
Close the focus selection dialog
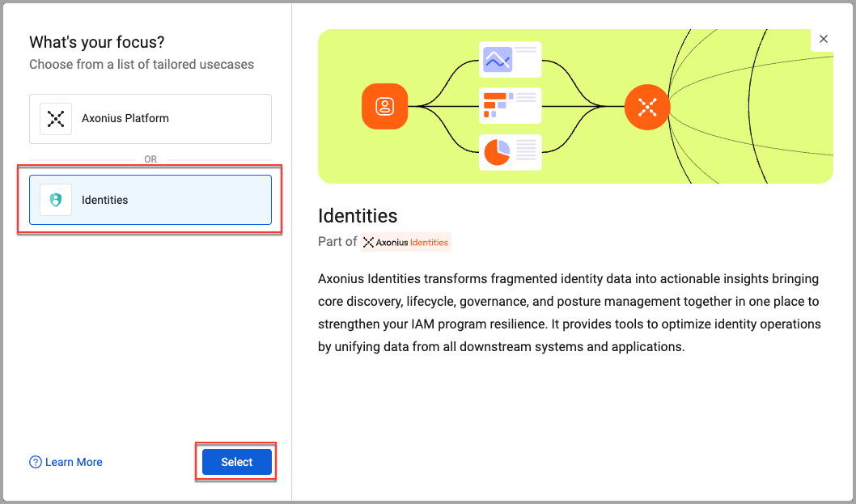tap(824, 40)
